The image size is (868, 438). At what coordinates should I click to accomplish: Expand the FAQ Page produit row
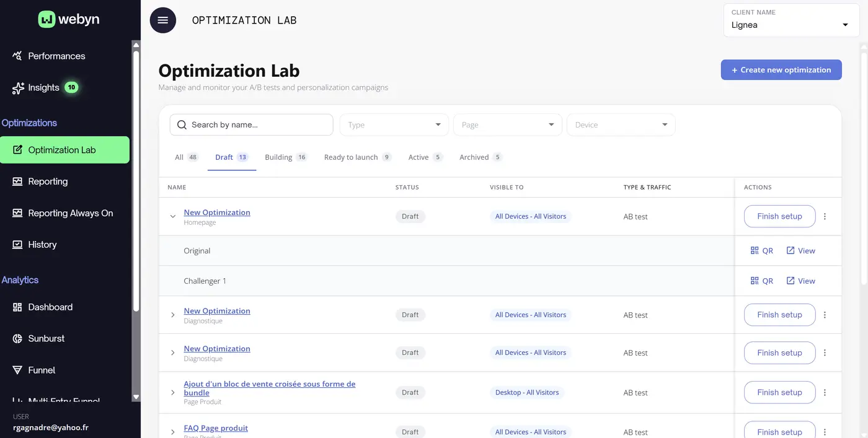tap(173, 432)
